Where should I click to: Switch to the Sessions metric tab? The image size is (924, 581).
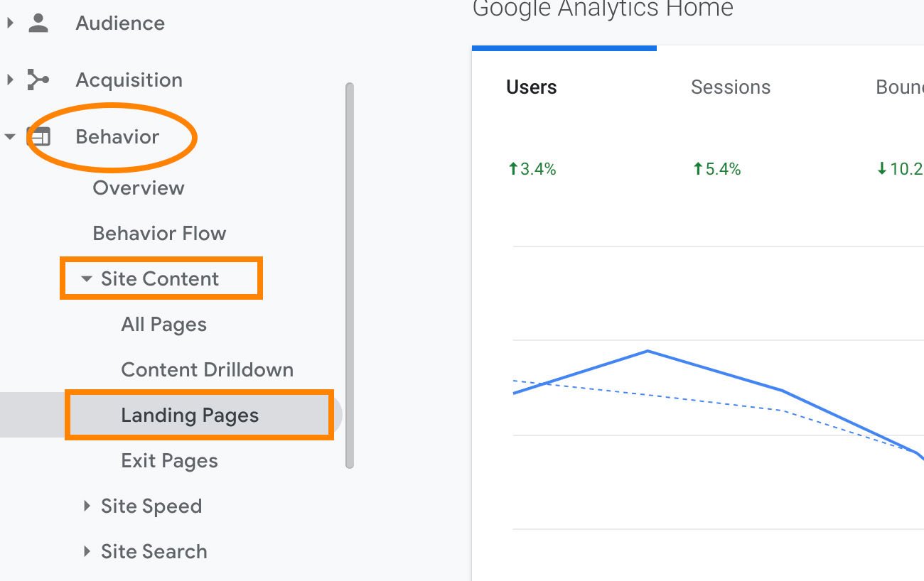[731, 87]
